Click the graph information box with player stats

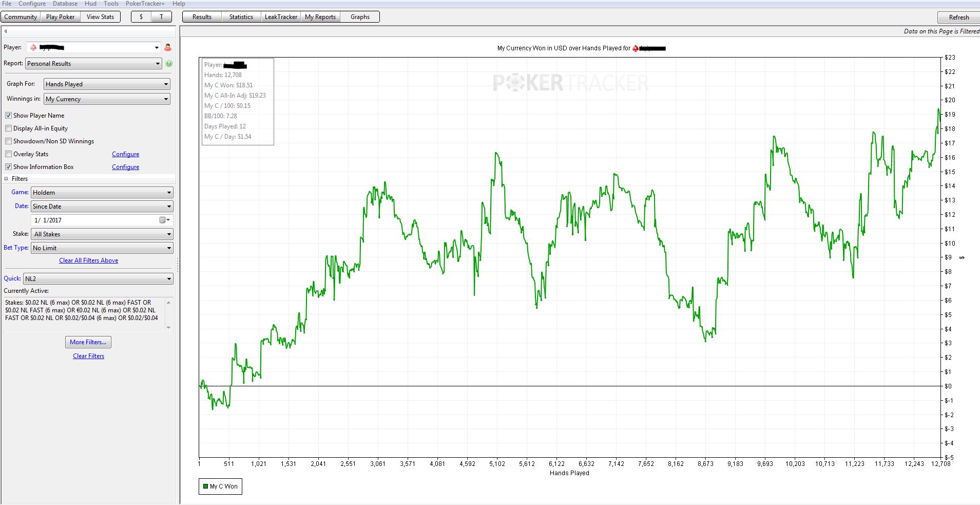[x=238, y=101]
